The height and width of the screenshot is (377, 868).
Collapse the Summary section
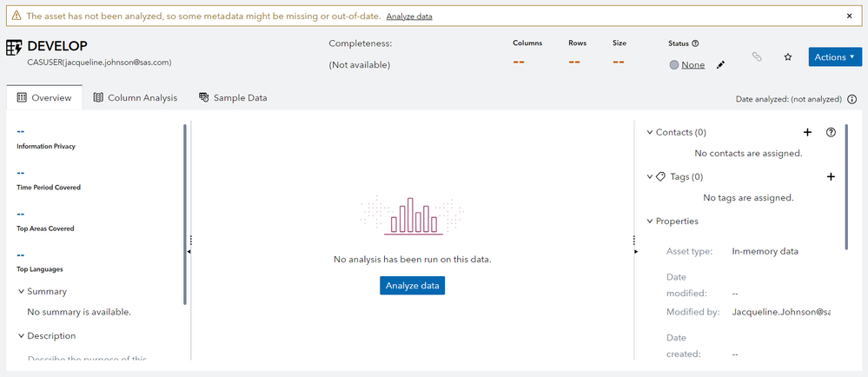point(21,291)
